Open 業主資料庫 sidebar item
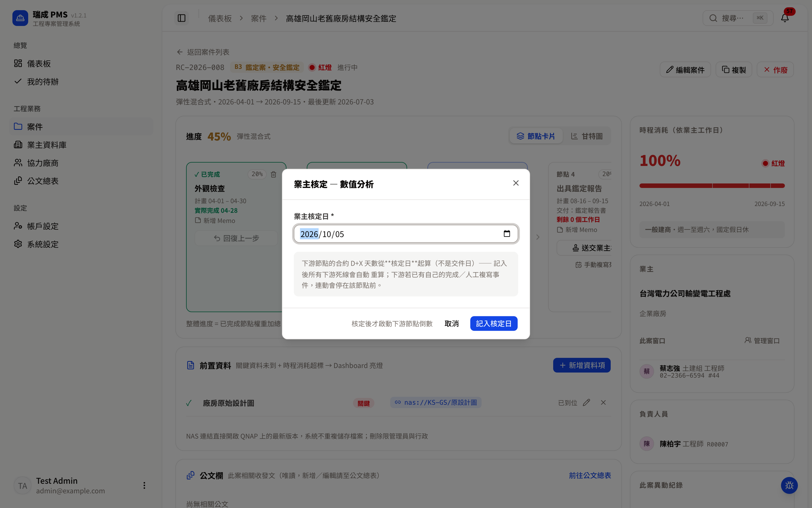Image resolution: width=812 pixels, height=508 pixels. click(81, 145)
